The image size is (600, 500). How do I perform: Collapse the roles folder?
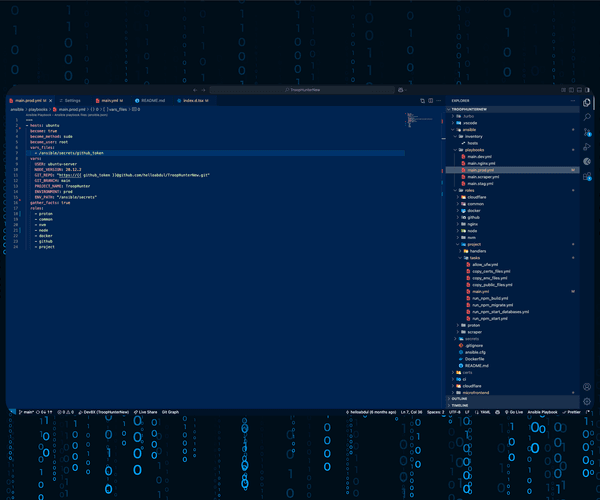pos(512,191)
